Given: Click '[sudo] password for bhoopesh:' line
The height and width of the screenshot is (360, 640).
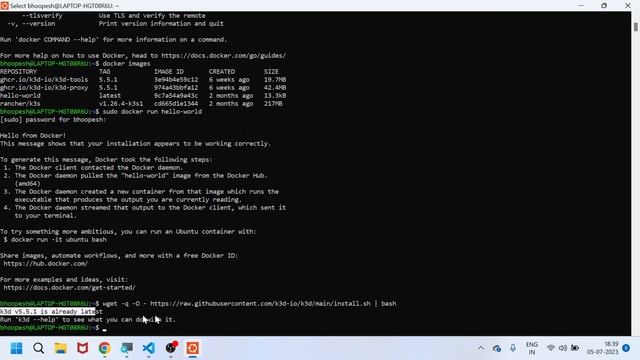Looking at the screenshot, I should [x=53, y=120].
